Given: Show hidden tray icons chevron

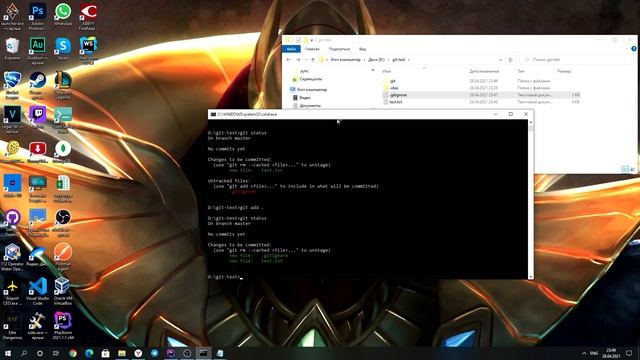Looking at the screenshot, I should point(584,353).
